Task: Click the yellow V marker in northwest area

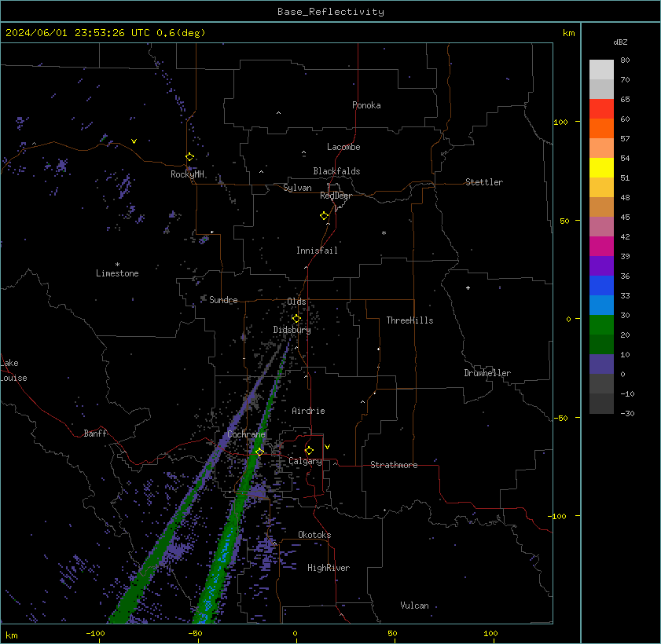Action: [x=134, y=141]
